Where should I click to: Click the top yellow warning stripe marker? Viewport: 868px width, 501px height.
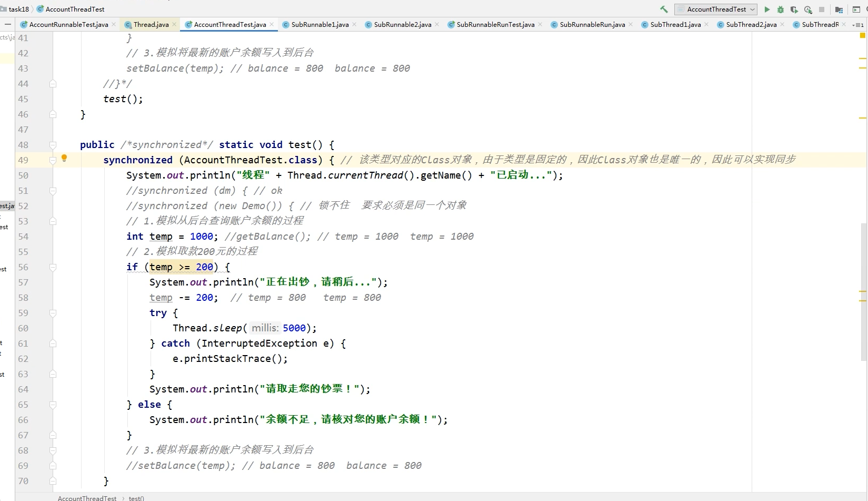863,57
